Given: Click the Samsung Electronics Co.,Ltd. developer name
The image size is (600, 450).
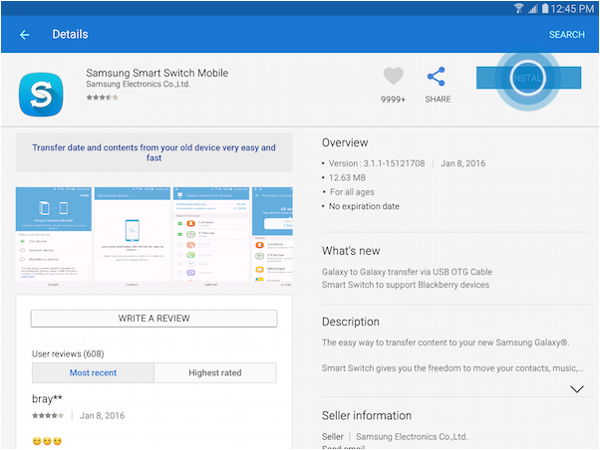Looking at the screenshot, I should pos(138,84).
